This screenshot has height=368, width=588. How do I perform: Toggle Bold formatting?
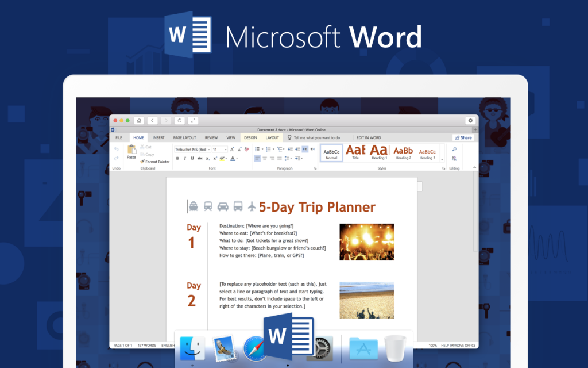(x=177, y=158)
